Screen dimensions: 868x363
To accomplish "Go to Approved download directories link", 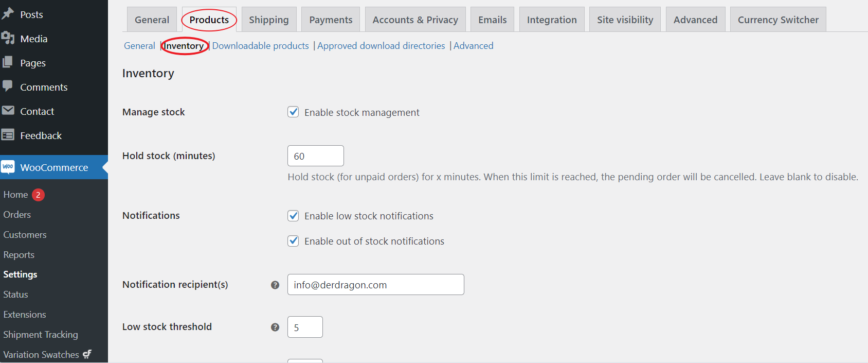I will [x=381, y=46].
